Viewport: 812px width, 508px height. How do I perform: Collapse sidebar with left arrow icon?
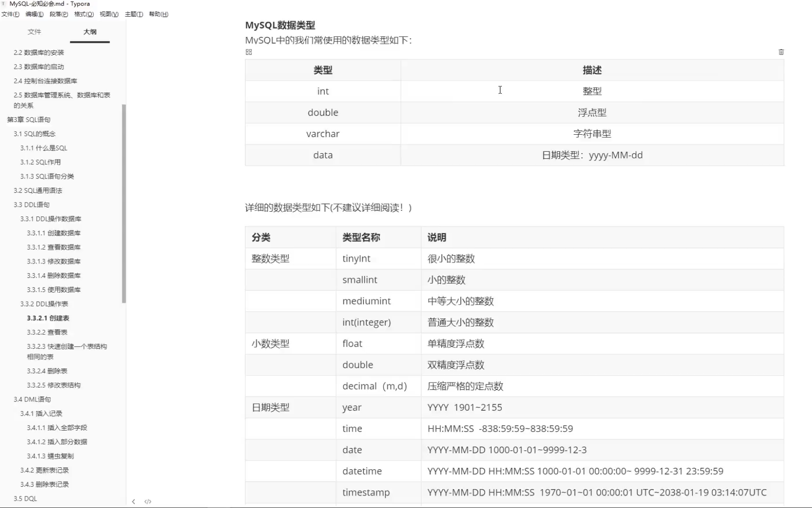pyautogui.click(x=133, y=502)
